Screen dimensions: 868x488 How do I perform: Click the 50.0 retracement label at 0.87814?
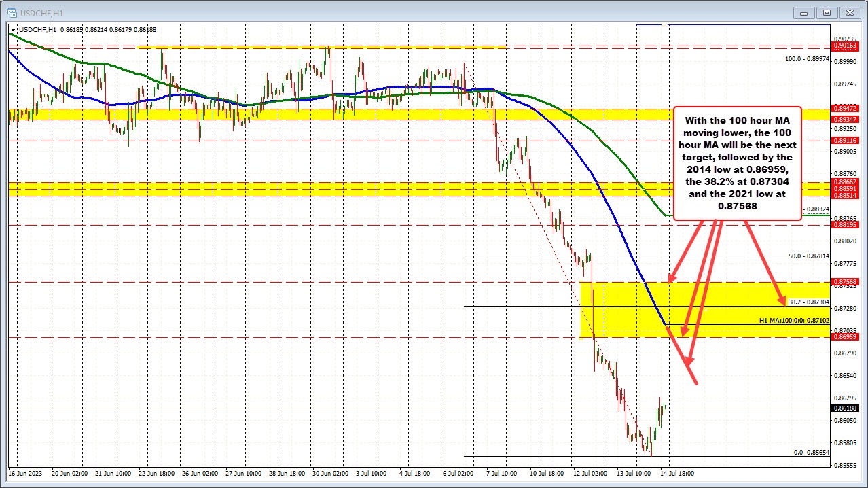click(x=808, y=256)
